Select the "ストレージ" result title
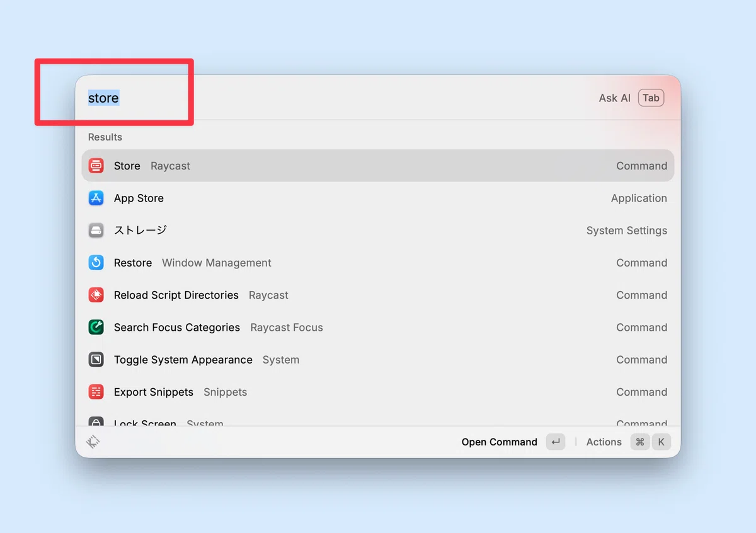Viewport: 756px width, 533px height. coord(140,231)
